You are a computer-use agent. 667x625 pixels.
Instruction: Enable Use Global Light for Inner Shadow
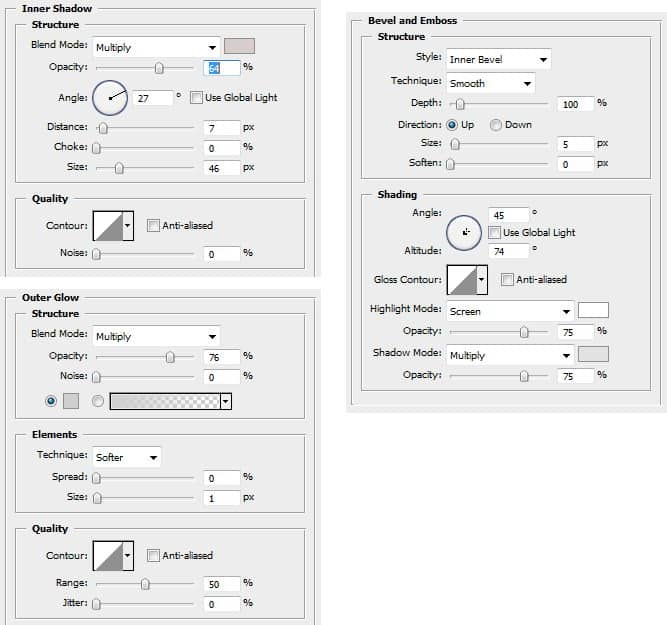(196, 97)
